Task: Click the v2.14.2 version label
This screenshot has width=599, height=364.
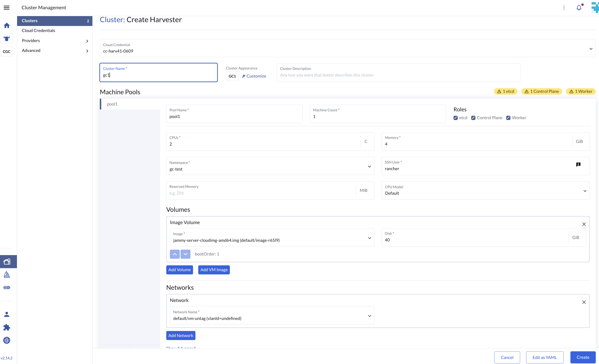Action: coord(7,358)
